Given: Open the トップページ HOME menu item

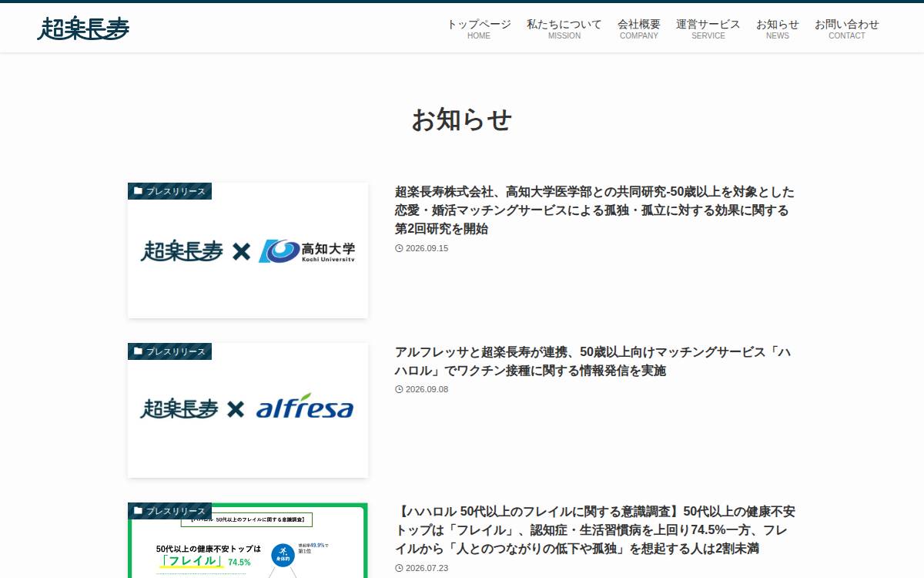Looking at the screenshot, I should pyautogui.click(x=479, y=29).
